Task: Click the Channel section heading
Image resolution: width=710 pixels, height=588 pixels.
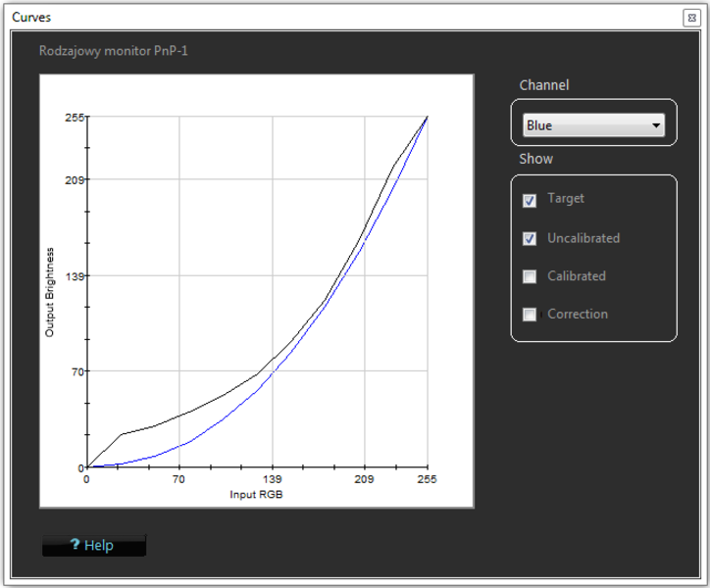Action: (x=543, y=85)
